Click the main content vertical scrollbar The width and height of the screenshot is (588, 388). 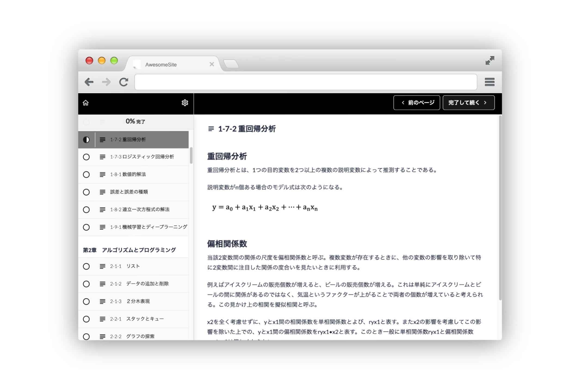click(x=500, y=208)
